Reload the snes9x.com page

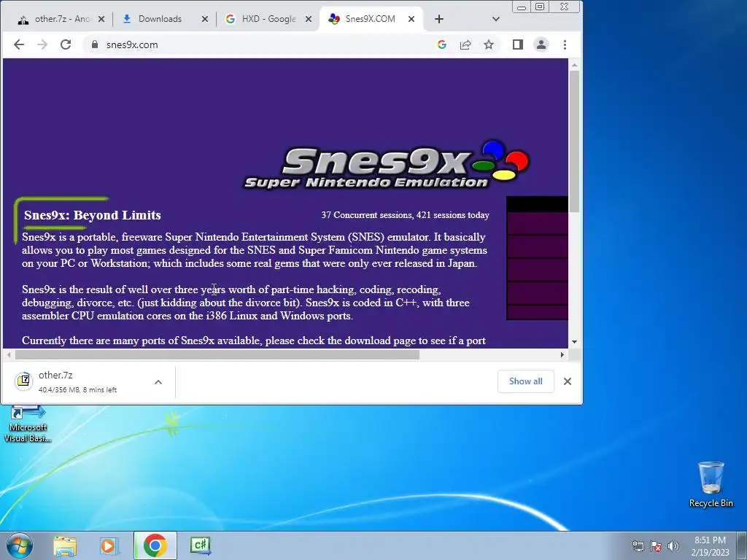click(x=66, y=44)
